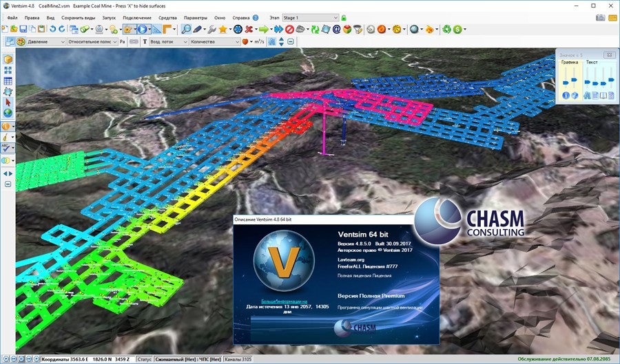
Task: Click the table grid icon in sidebar
Action: click(x=8, y=81)
